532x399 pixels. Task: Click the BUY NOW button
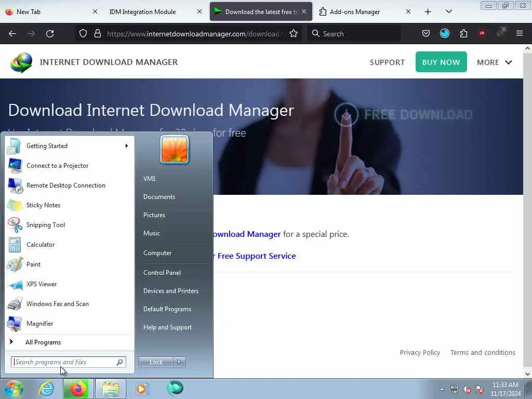(x=441, y=62)
